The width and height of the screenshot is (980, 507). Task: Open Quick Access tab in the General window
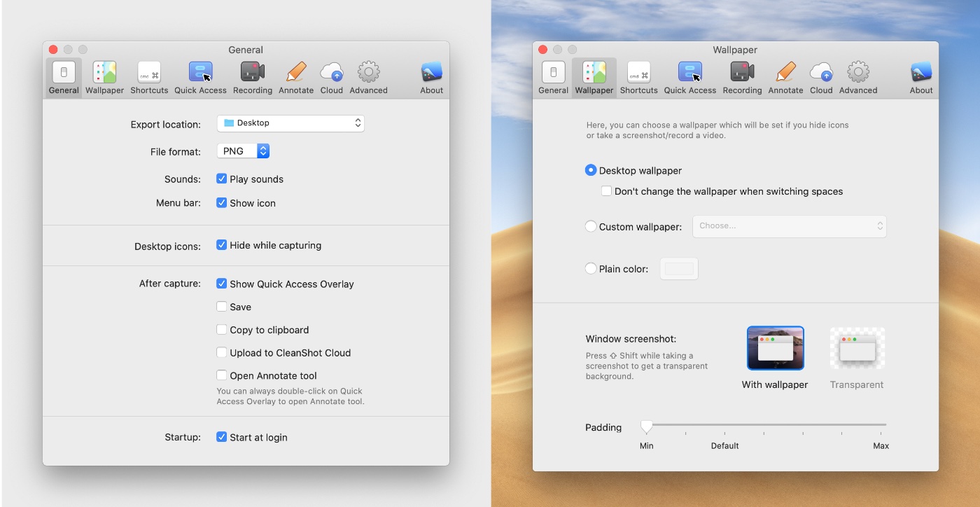tap(200, 78)
